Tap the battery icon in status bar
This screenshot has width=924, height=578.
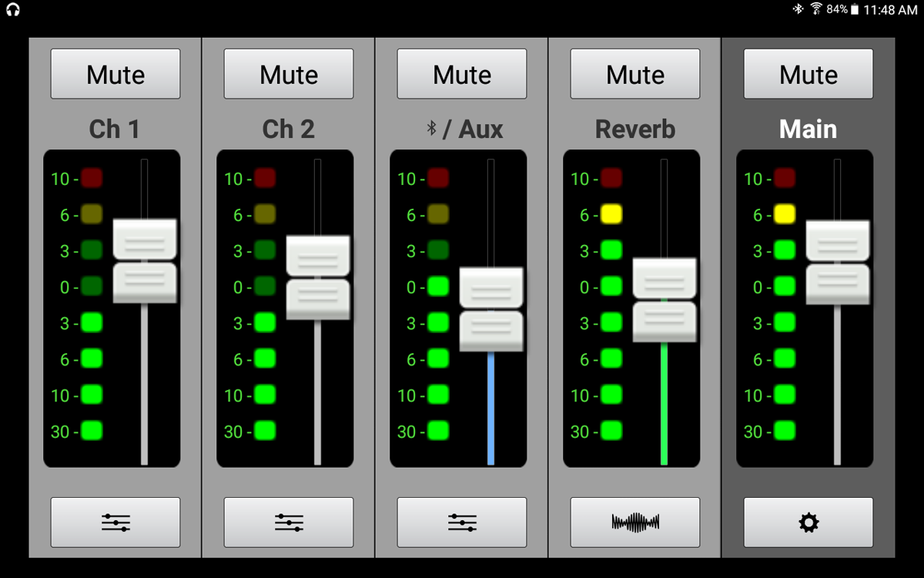point(855,10)
